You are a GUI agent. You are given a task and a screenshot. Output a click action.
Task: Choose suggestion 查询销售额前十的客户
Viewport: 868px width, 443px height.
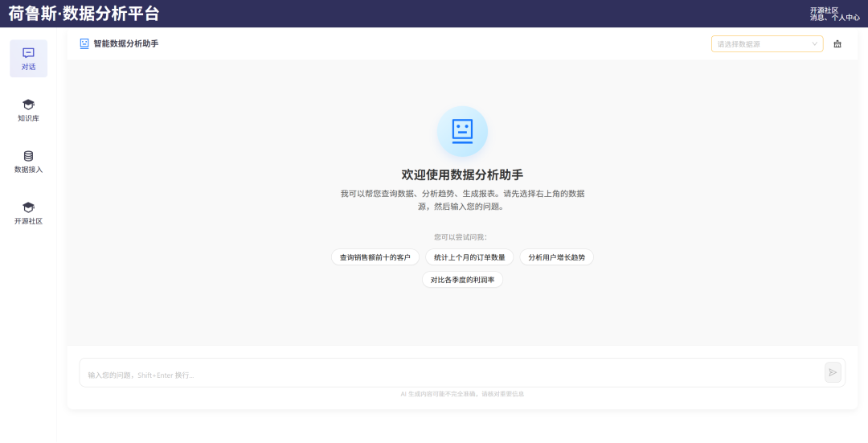click(375, 257)
